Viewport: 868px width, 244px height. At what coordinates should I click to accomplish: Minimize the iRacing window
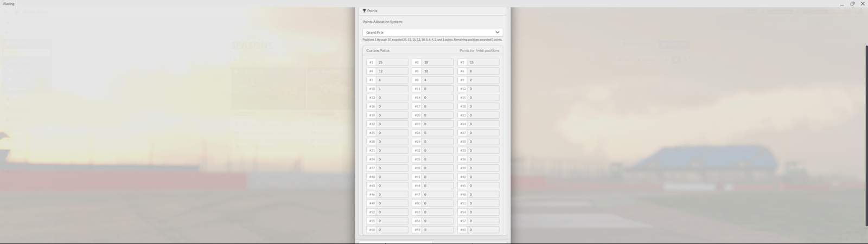[842, 4]
